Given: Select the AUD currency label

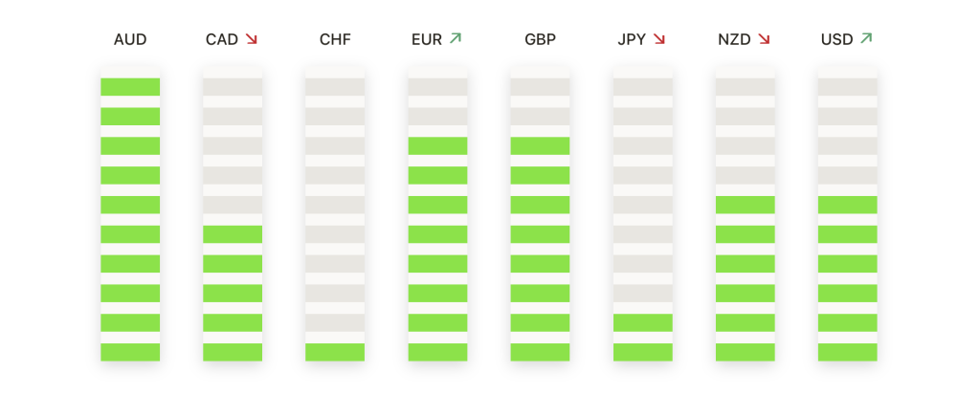Looking at the screenshot, I should (129, 40).
